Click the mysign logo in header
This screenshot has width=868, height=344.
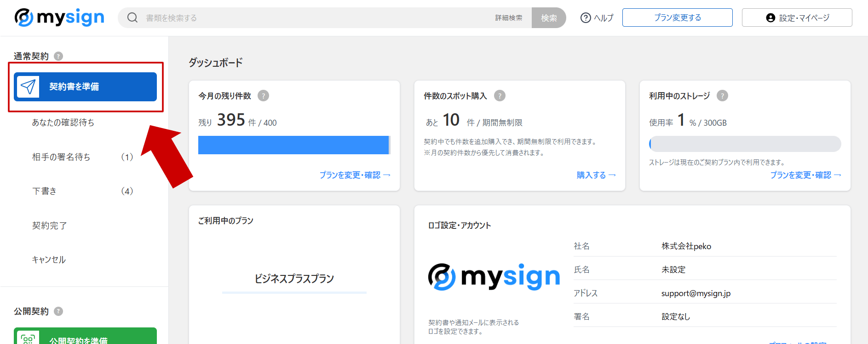[x=59, y=17]
